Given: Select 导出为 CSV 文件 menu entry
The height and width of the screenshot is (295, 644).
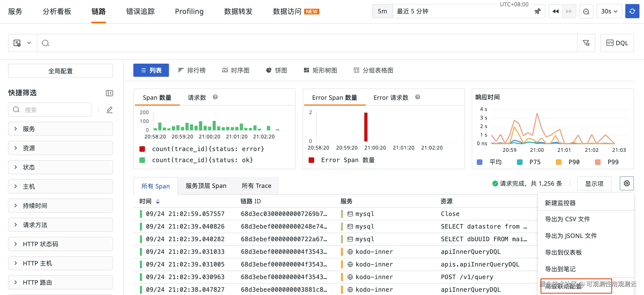Looking at the screenshot, I should click(x=567, y=219).
